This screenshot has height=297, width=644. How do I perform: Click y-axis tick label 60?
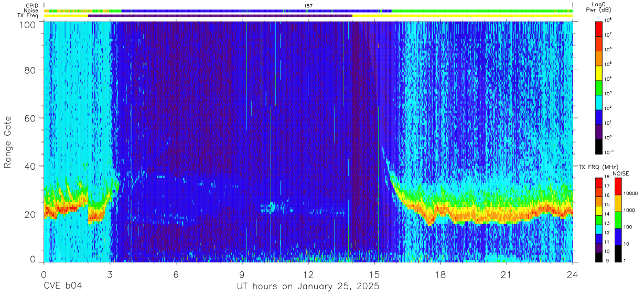[31, 118]
